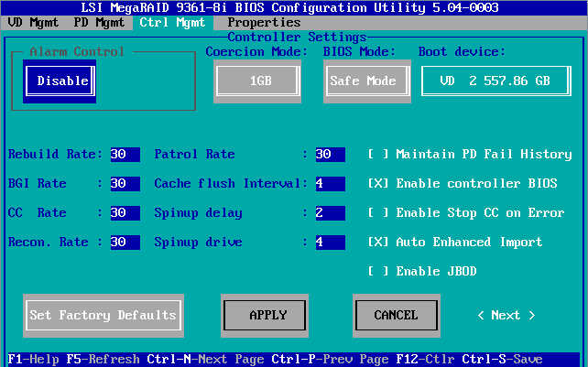Click the Alarm Control Disable button
This screenshot has width=588, height=367.
pyautogui.click(x=60, y=81)
